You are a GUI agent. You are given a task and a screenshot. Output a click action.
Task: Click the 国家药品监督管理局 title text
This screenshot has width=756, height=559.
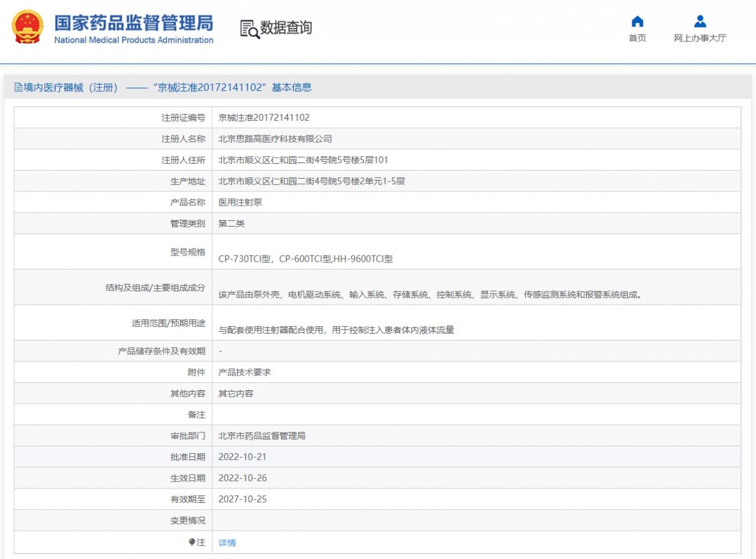point(134,23)
